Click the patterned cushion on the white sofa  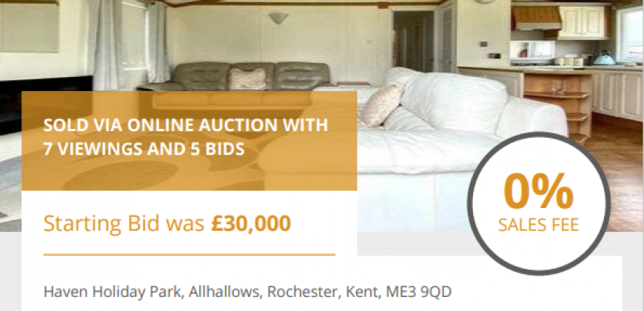(381, 105)
